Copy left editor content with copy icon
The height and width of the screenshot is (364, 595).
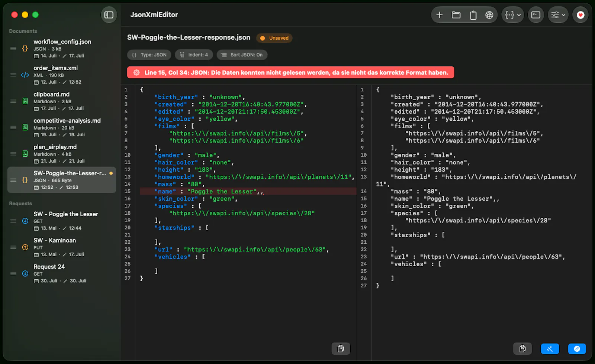pyautogui.click(x=341, y=349)
